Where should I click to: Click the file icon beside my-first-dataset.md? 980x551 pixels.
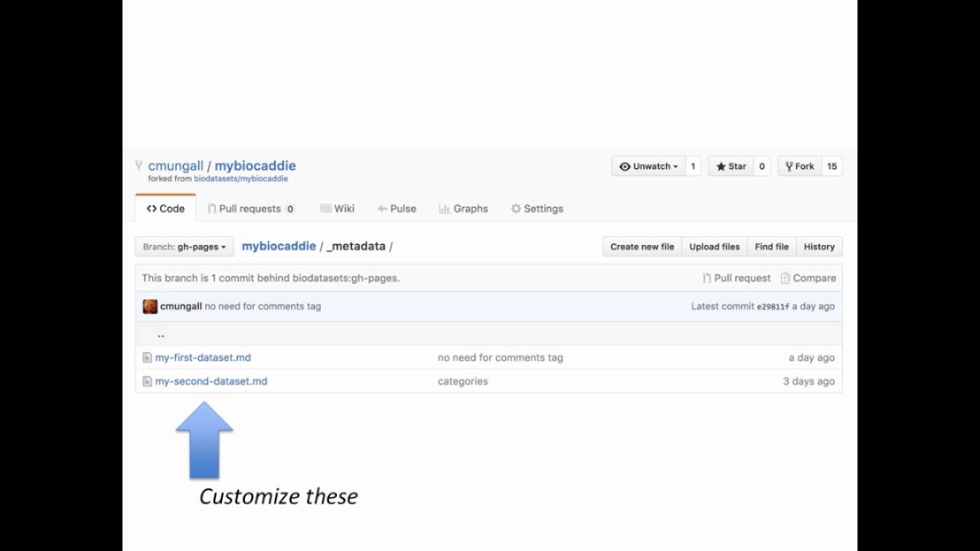147,357
